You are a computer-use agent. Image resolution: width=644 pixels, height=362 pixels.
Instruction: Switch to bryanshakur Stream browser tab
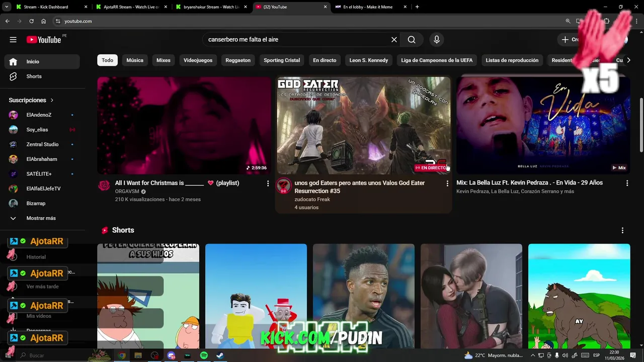(x=212, y=7)
